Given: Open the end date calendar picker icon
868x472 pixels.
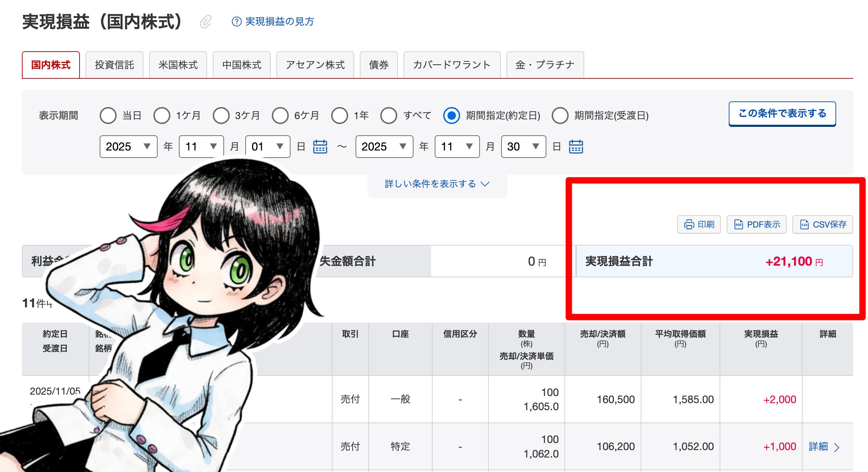Looking at the screenshot, I should tap(576, 147).
